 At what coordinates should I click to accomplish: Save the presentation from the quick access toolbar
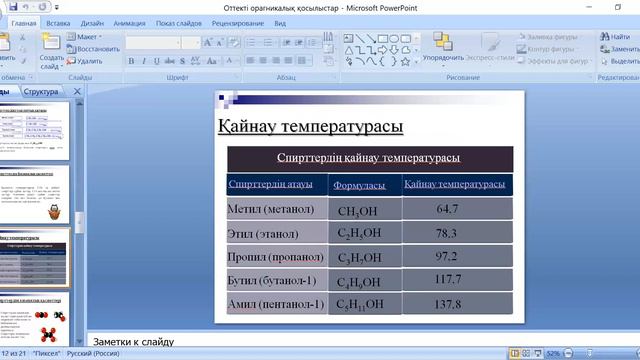(13, 7)
